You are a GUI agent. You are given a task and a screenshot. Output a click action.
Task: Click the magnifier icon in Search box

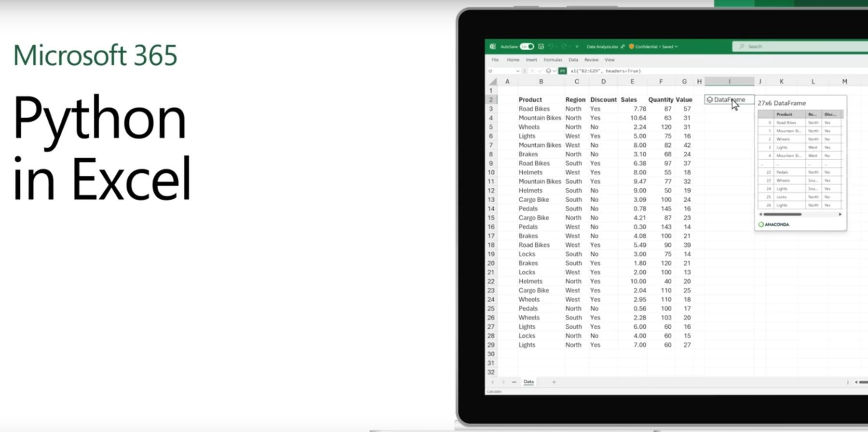pyautogui.click(x=742, y=46)
